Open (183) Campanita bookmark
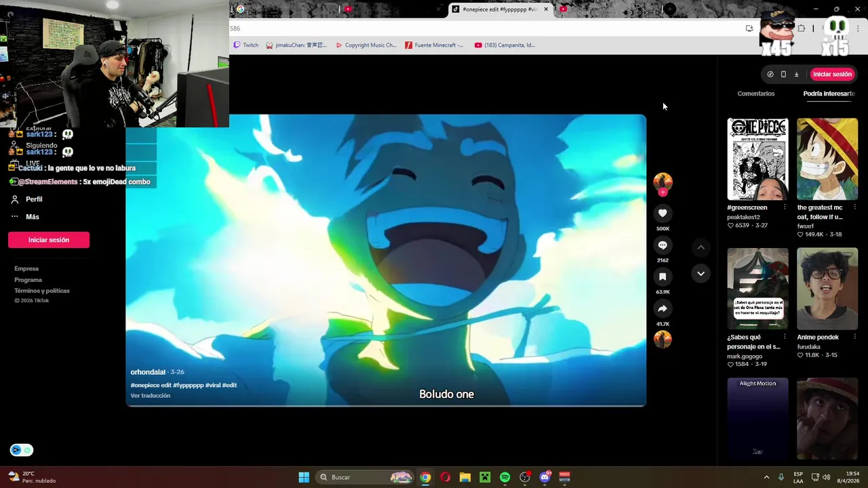The image size is (868, 488). [x=505, y=45]
